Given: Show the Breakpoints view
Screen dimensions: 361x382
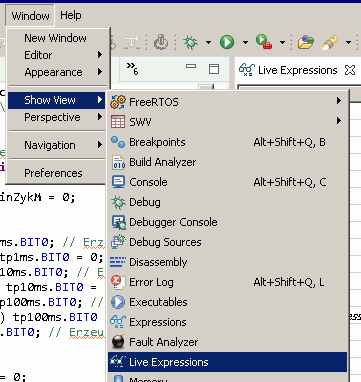Looking at the screenshot, I should click(x=227, y=142).
